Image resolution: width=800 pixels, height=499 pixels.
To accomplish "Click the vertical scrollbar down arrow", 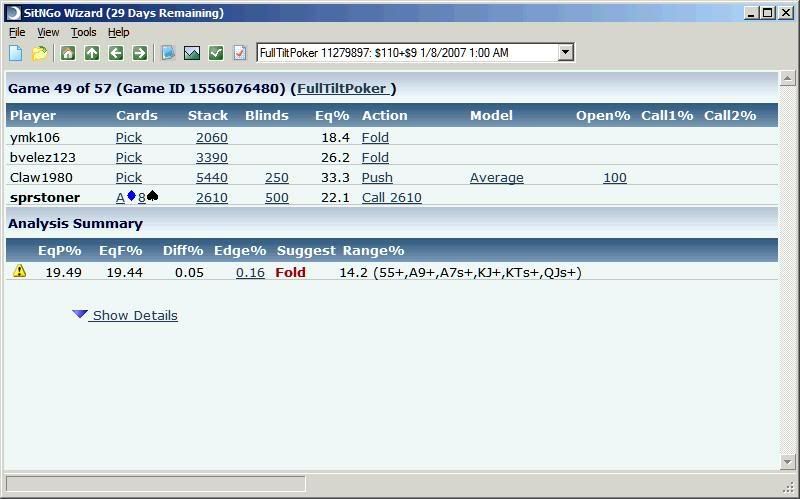I will pyautogui.click(x=787, y=462).
